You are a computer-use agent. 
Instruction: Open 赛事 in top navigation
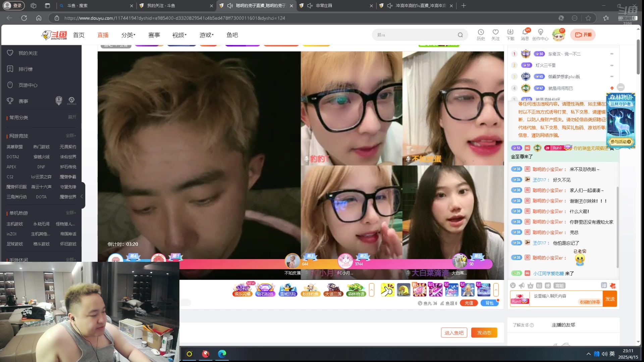point(154,35)
